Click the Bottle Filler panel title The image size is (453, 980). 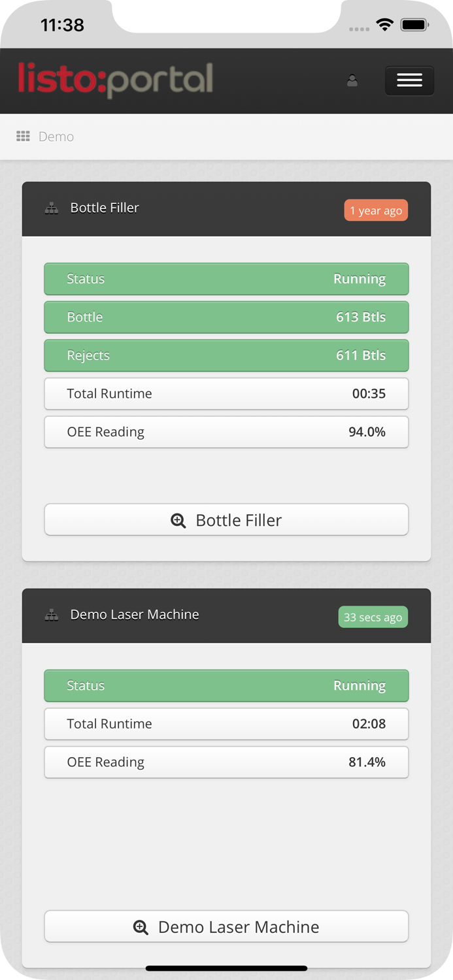click(105, 208)
